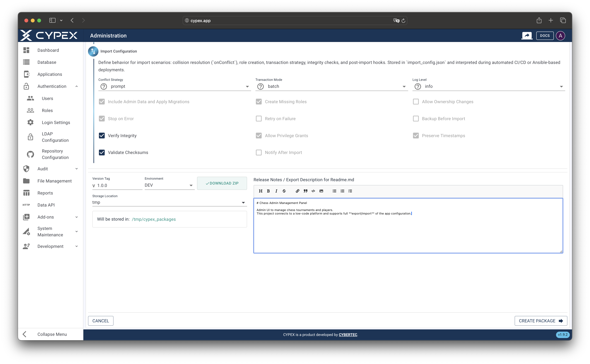
Task: Select LDAP Configuration from the sidebar
Action: (55, 137)
